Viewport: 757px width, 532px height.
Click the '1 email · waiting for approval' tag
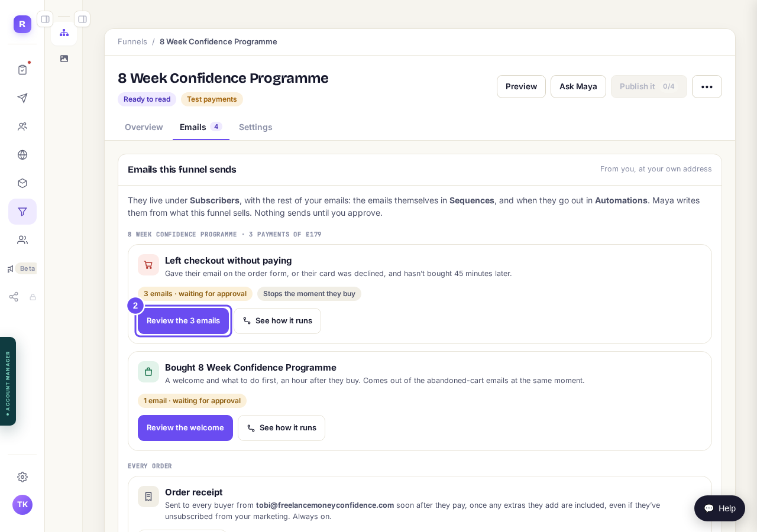(192, 401)
